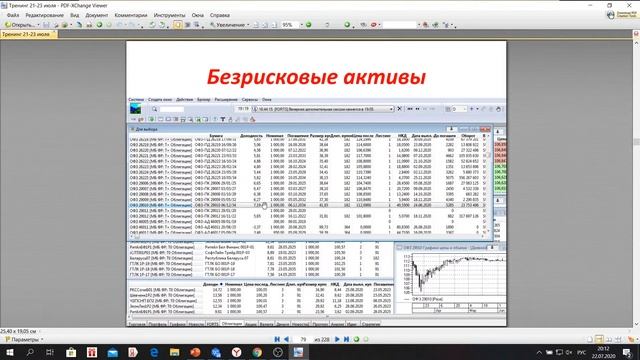The width and height of the screenshot is (640, 360).
Task: Click the Открыть... toolbar button
Action: point(20,25)
